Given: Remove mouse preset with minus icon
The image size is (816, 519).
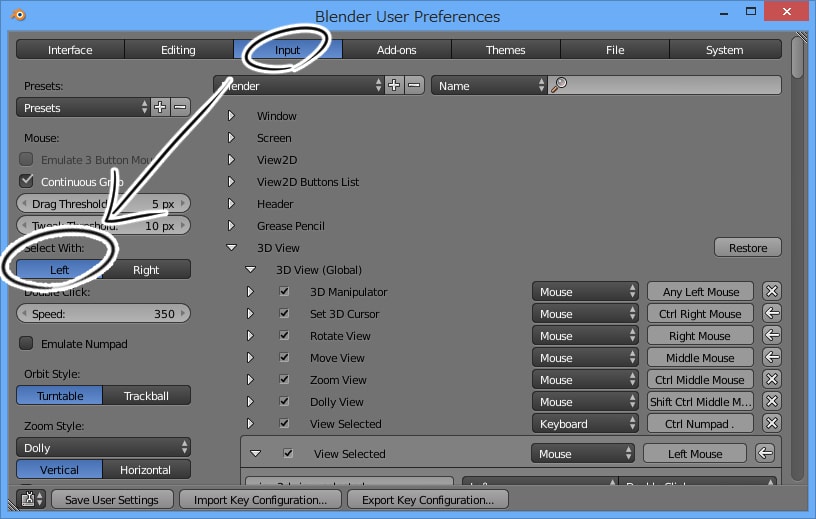Looking at the screenshot, I should 180,107.
